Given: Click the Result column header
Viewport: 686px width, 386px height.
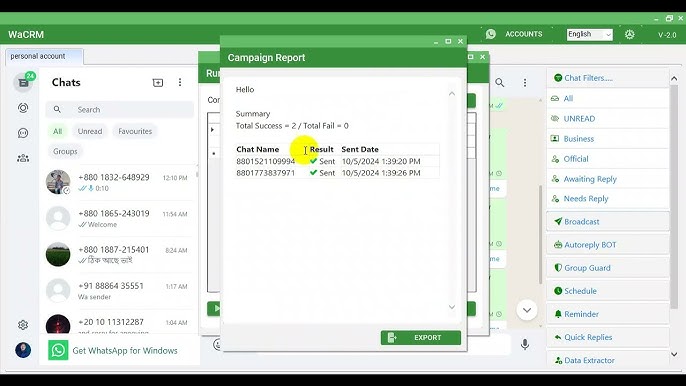Looking at the screenshot, I should (322, 149).
